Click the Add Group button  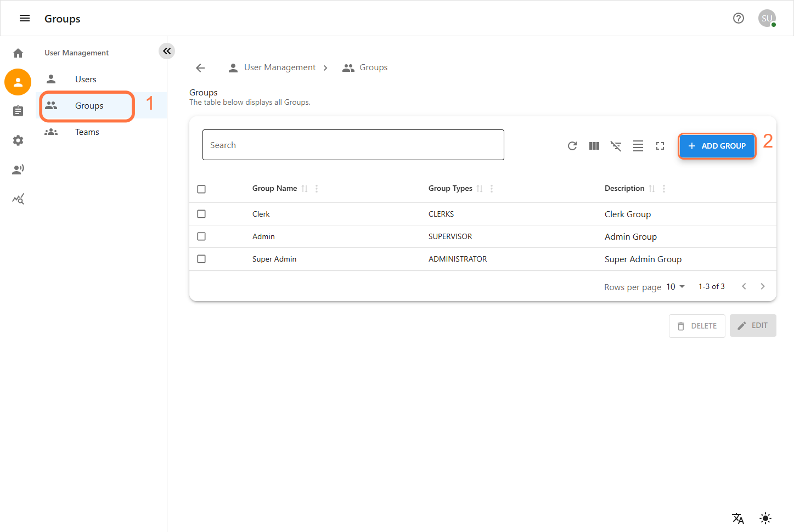tap(717, 146)
